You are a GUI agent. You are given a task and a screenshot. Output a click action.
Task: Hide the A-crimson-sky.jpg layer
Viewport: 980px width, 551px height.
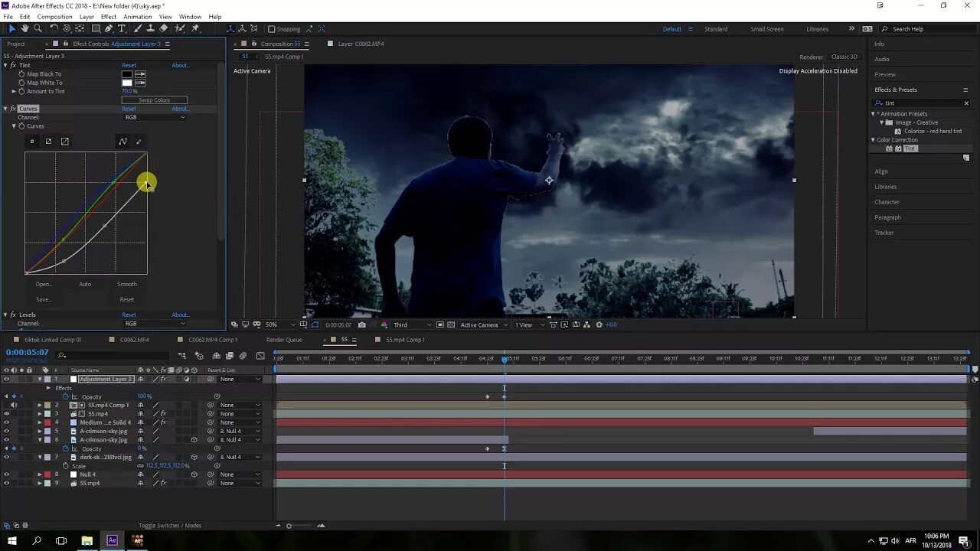6,431
